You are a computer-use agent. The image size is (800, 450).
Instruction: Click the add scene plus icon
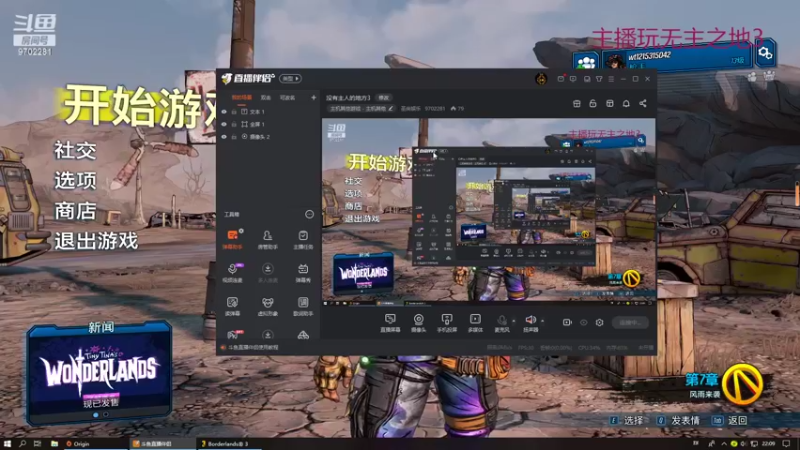pos(313,97)
